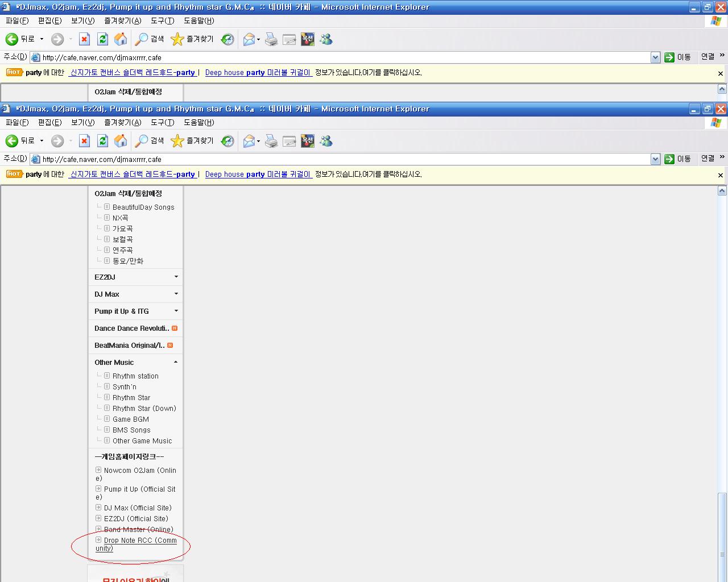Open Dance Dance Revoluti.. board
Image resolution: width=728 pixels, height=582 pixels.
click(131, 329)
